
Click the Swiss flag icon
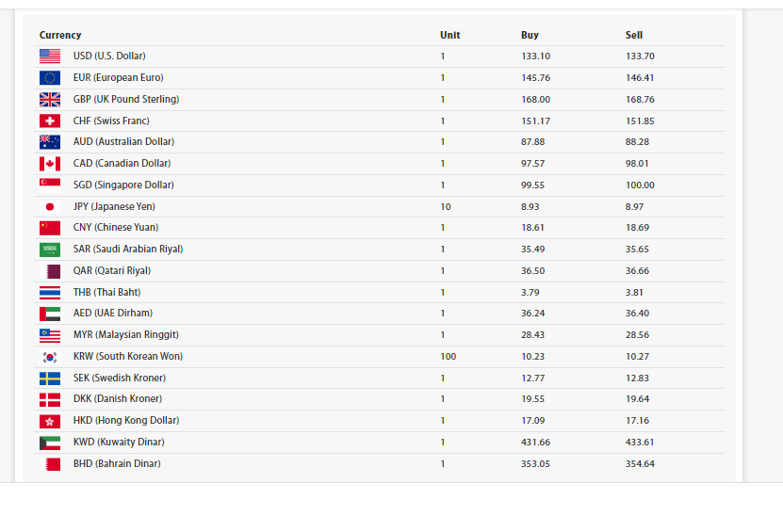pyautogui.click(x=50, y=121)
